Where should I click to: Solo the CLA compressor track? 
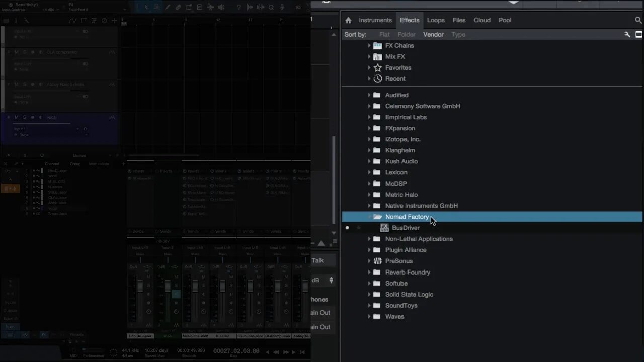pyautogui.click(x=24, y=52)
